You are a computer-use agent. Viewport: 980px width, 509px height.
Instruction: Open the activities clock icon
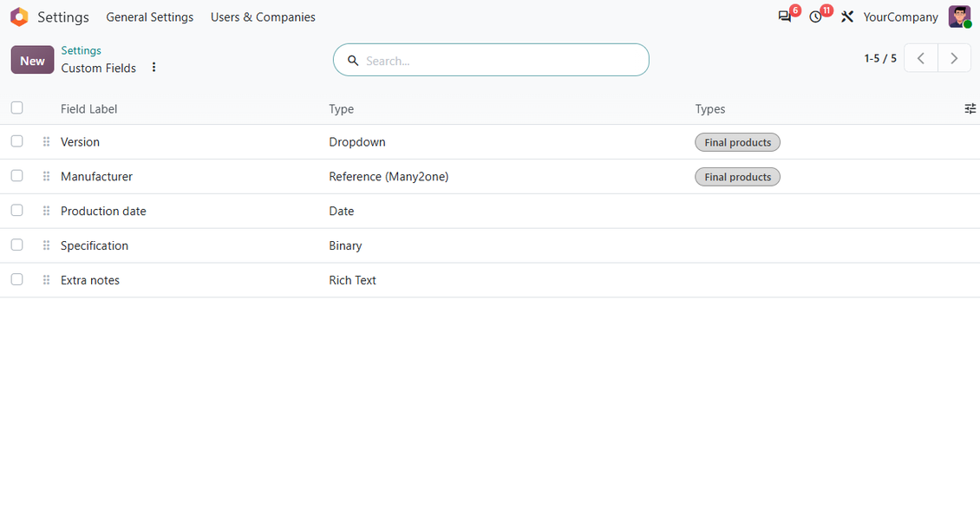[815, 16]
